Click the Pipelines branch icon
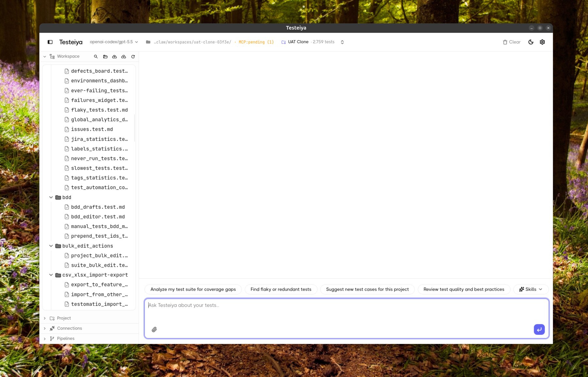This screenshot has height=377, width=588. (52, 338)
